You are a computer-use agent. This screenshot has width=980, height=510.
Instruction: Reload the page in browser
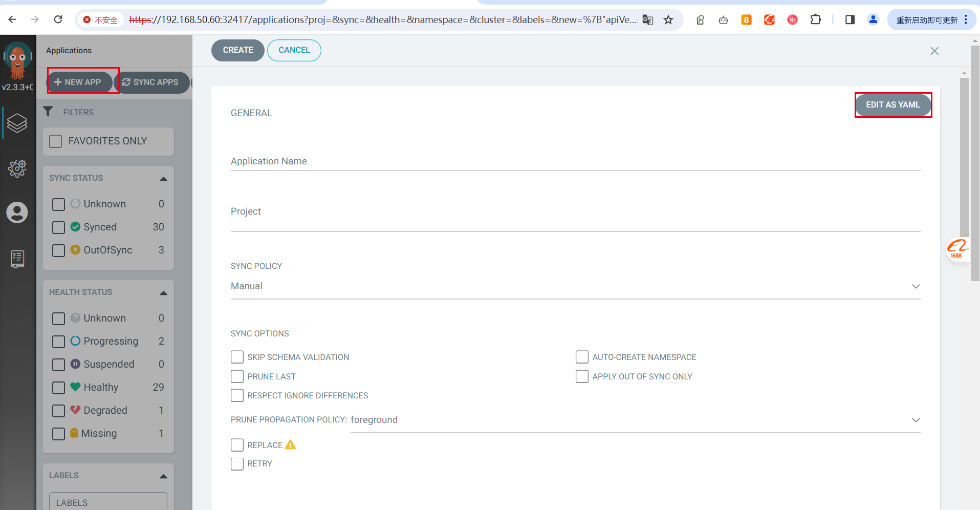pyautogui.click(x=58, y=19)
